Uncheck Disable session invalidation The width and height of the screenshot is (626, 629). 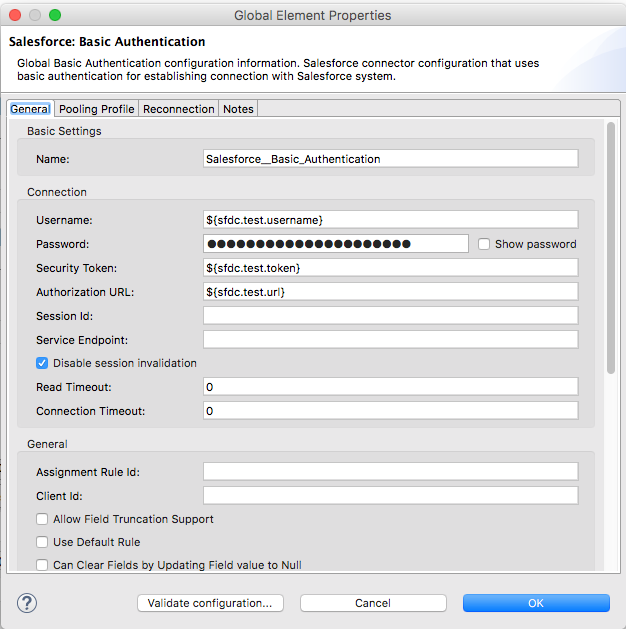(x=42, y=363)
